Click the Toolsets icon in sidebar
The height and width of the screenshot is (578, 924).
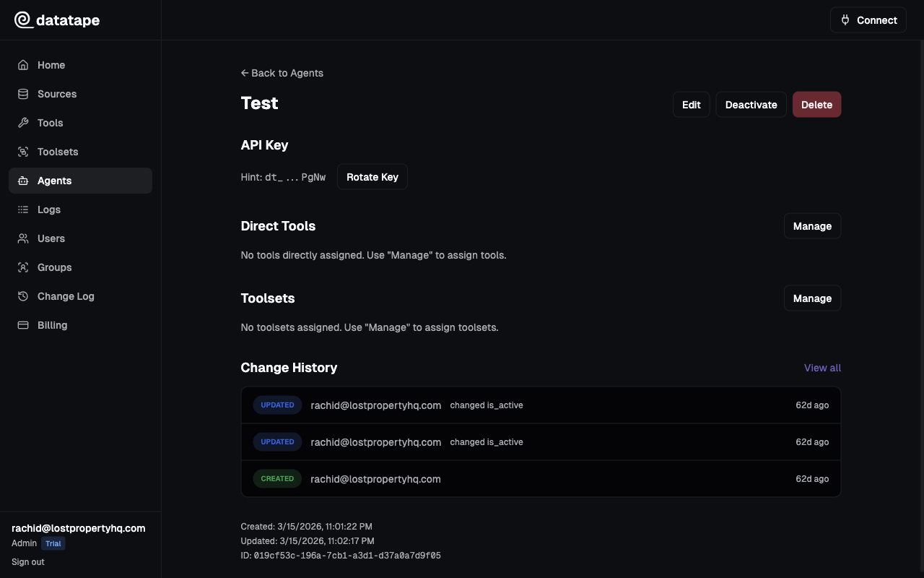tap(23, 152)
